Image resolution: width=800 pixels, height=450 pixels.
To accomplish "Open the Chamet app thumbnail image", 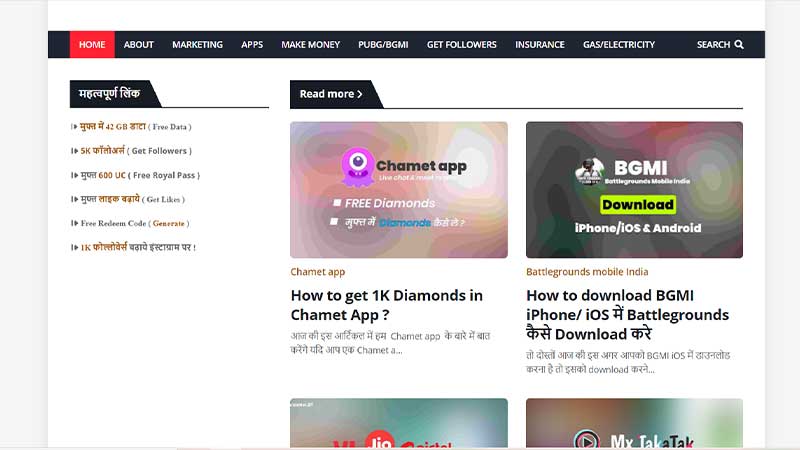I will (x=399, y=190).
